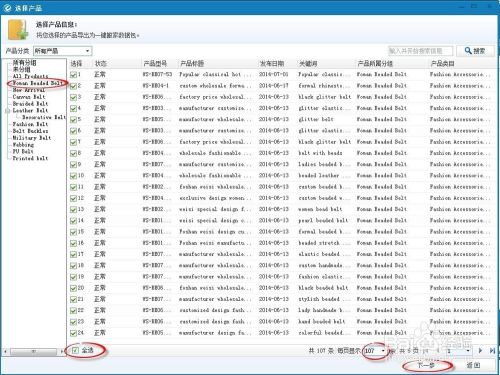Expand the Leather Belt tree node
This screenshot has height=375, width=500.
coord(7,111)
